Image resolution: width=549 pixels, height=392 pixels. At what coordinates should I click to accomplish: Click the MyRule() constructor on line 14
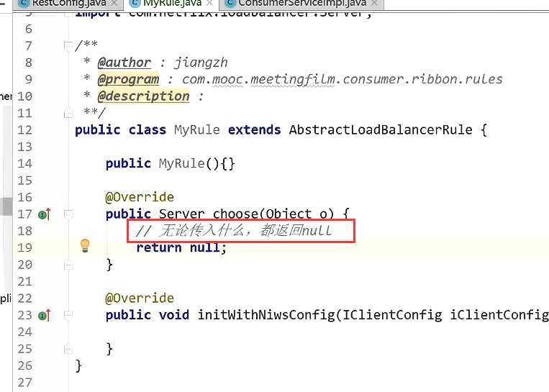pos(196,164)
